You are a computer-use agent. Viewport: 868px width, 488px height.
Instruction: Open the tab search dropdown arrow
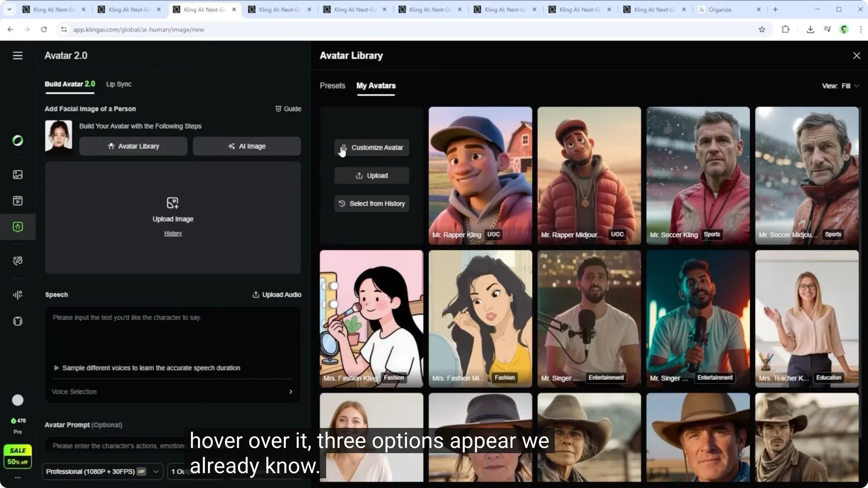9,9
